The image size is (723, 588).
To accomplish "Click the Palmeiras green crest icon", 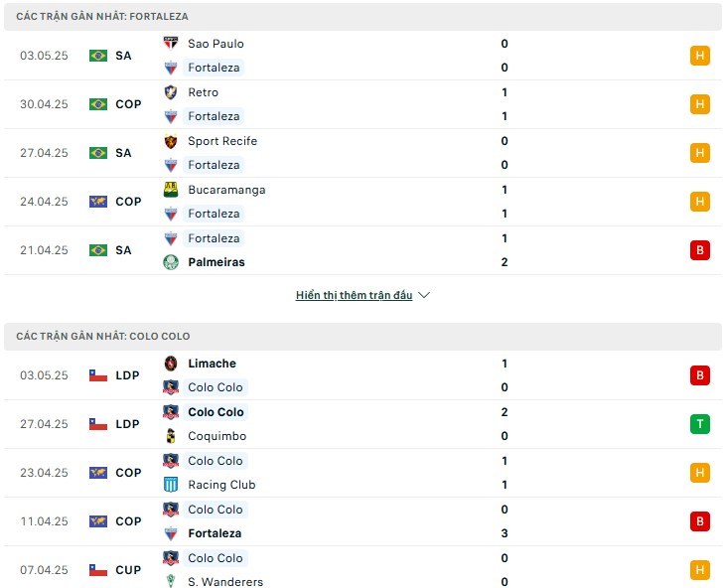I will coord(171,262).
